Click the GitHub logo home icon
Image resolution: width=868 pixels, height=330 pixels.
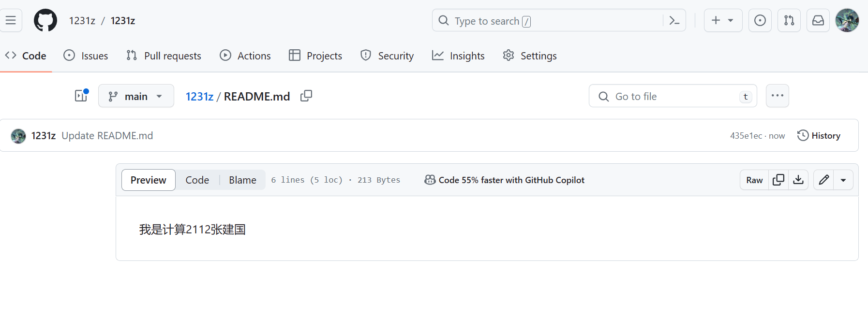click(45, 21)
